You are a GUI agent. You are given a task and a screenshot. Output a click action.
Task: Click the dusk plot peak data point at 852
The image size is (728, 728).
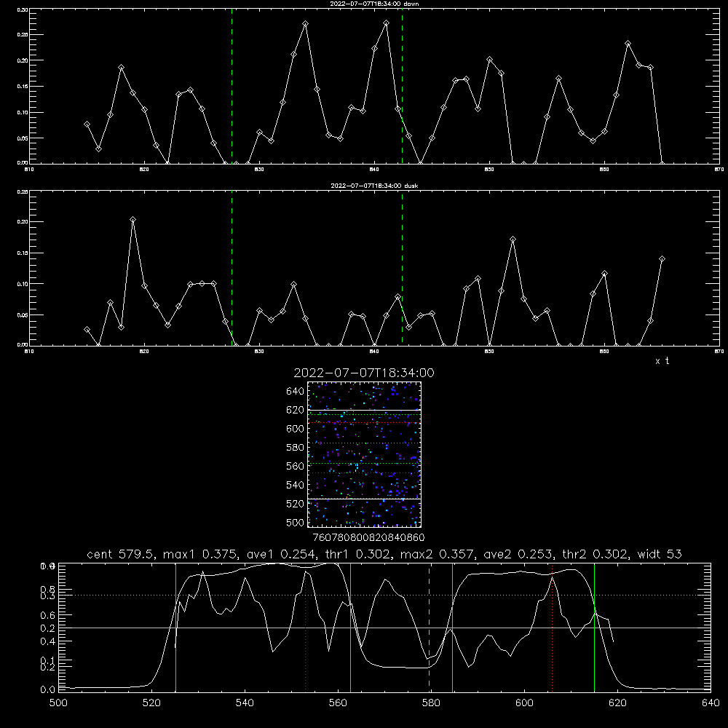pos(513,240)
